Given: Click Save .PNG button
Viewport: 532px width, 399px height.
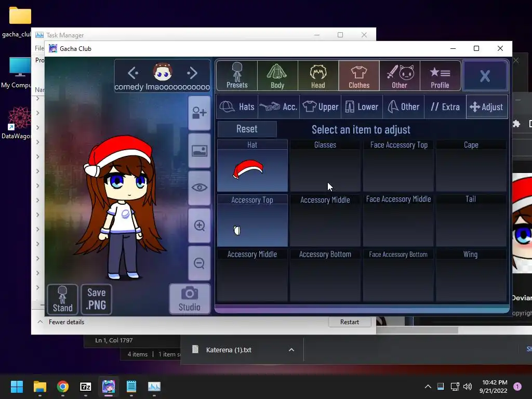Looking at the screenshot, I should 96,299.
